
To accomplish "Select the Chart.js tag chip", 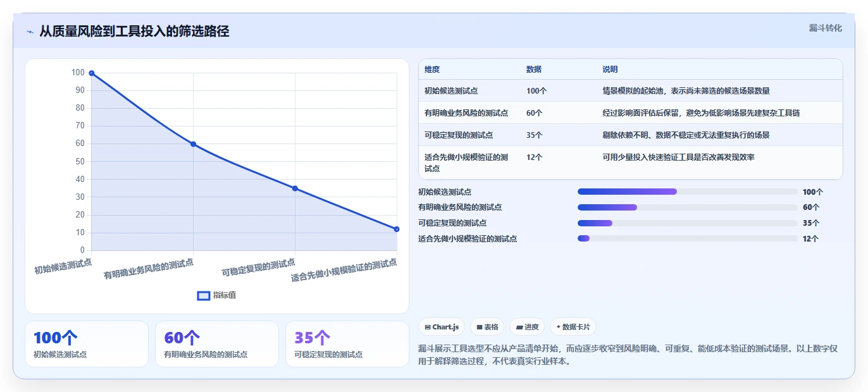I will click(x=442, y=327).
